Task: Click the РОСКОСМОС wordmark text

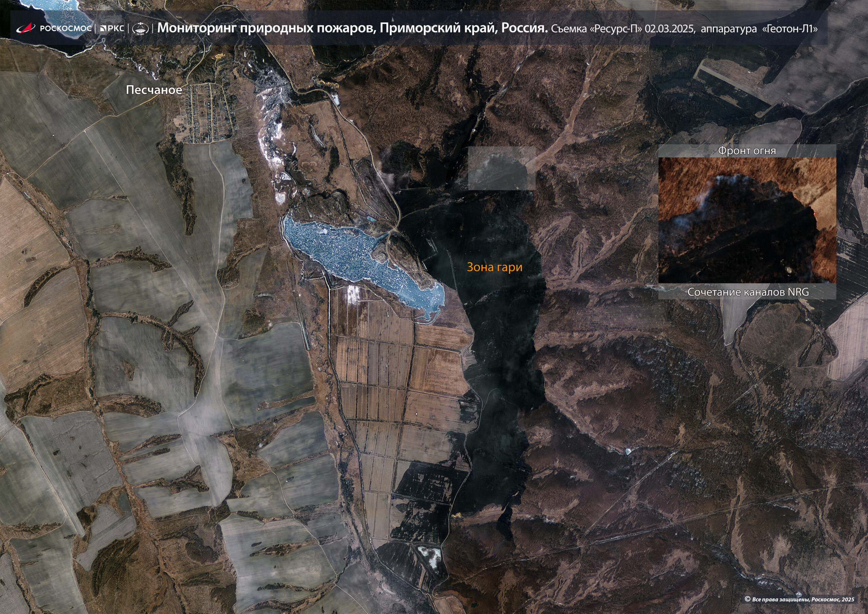Action: 65,29
